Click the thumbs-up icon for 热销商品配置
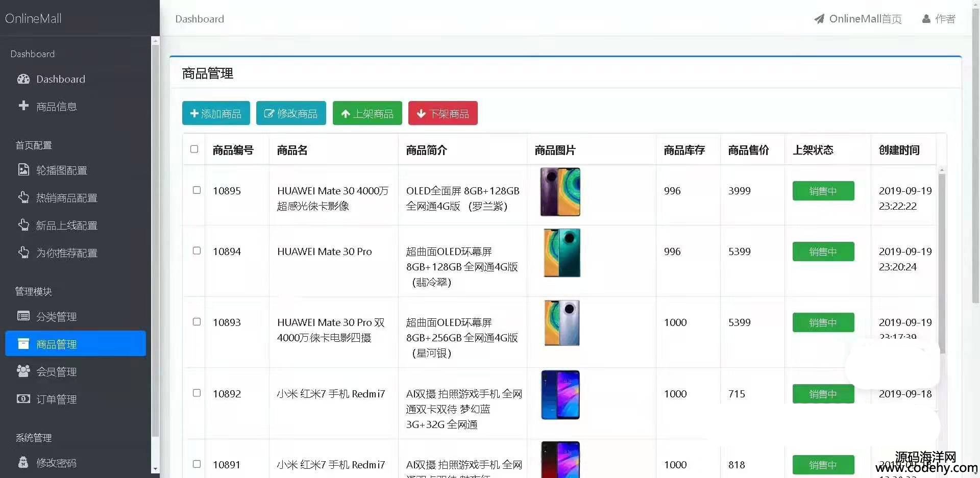The image size is (980, 478). point(23,197)
